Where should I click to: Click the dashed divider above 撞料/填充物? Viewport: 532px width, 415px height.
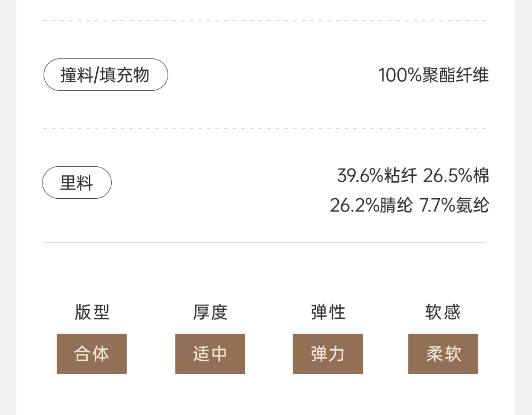click(265, 21)
